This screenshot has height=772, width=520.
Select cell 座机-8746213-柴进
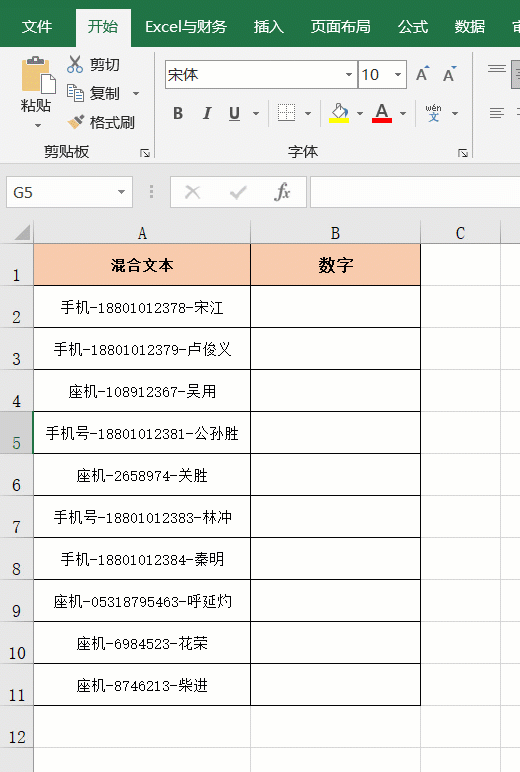click(142, 685)
